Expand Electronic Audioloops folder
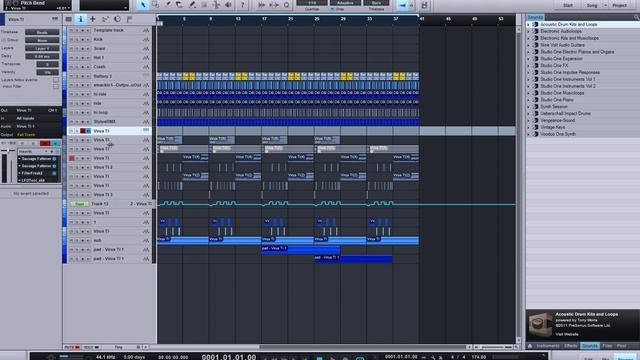 click(529, 31)
